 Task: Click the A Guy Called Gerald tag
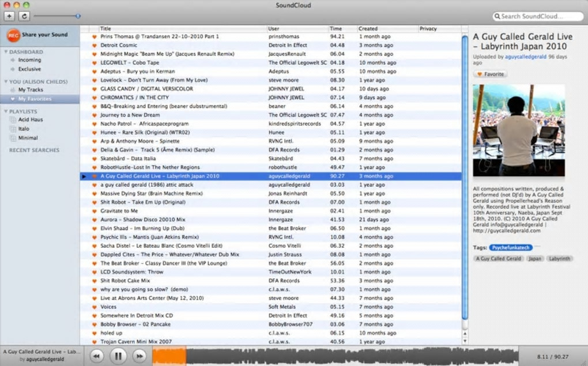click(499, 259)
